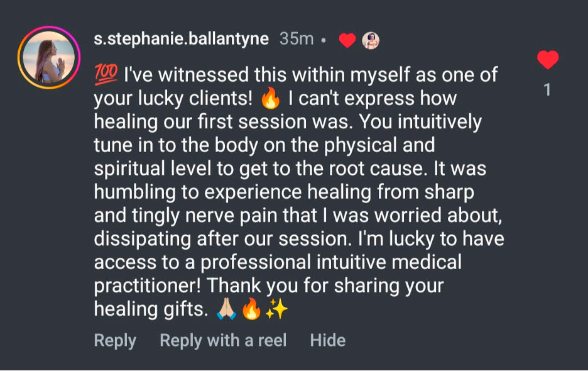Viewport: 588px width, 371px height.
Task: Click the praying hands emoji
Action: click(226, 309)
